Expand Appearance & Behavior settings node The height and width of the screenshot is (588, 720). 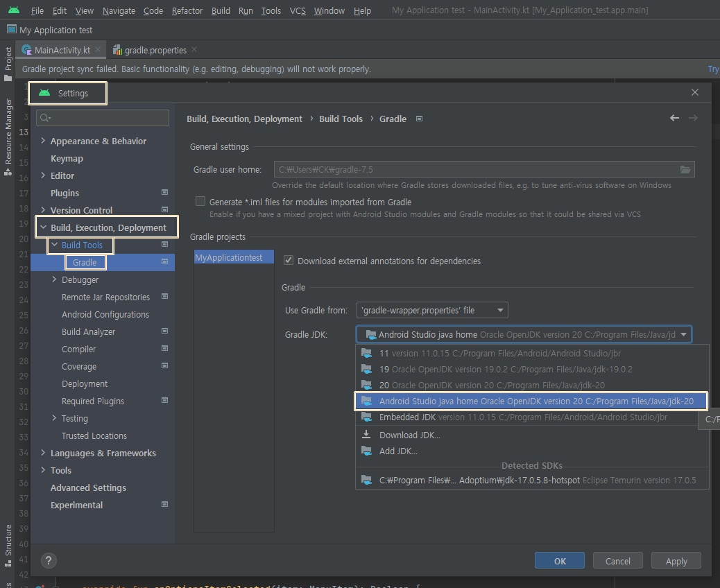43,141
